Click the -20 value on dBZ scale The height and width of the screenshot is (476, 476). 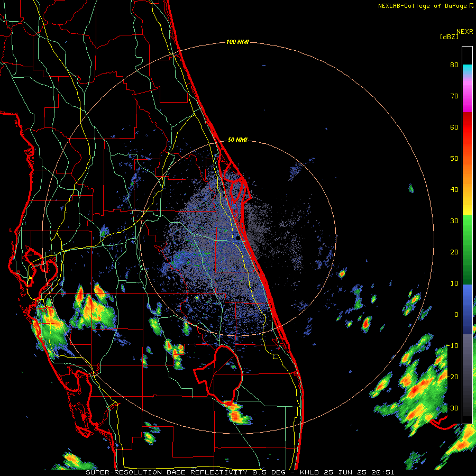point(452,377)
